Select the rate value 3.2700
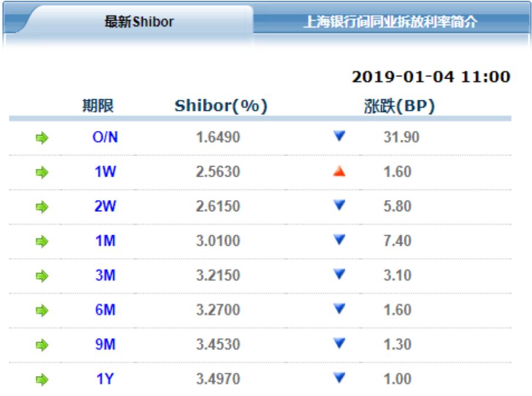The image size is (532, 396). pos(218,310)
